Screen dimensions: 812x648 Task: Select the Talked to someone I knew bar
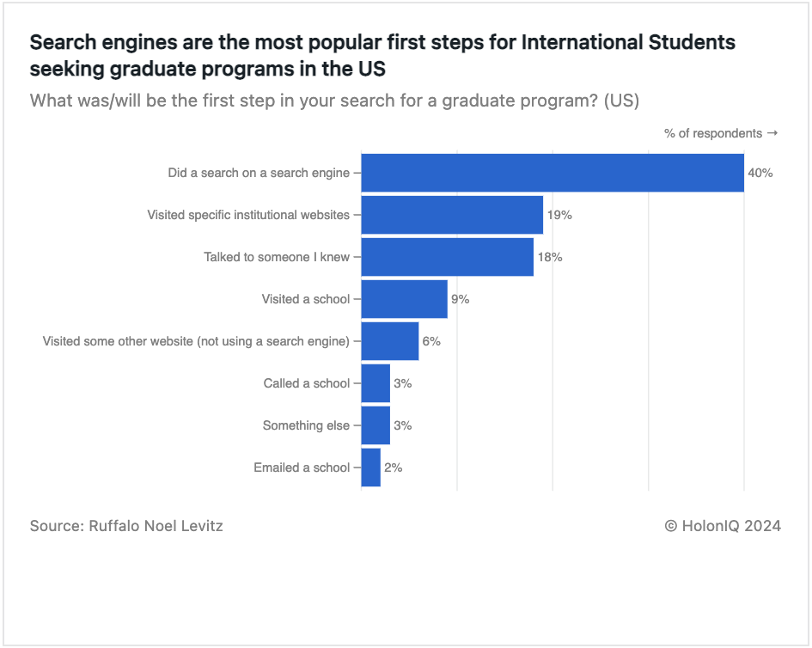click(448, 257)
